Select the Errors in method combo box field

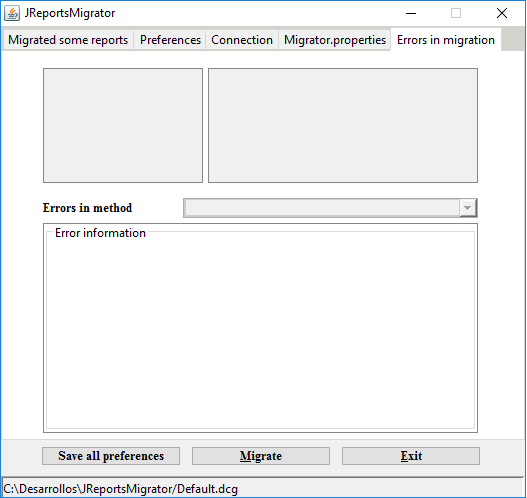click(330, 208)
